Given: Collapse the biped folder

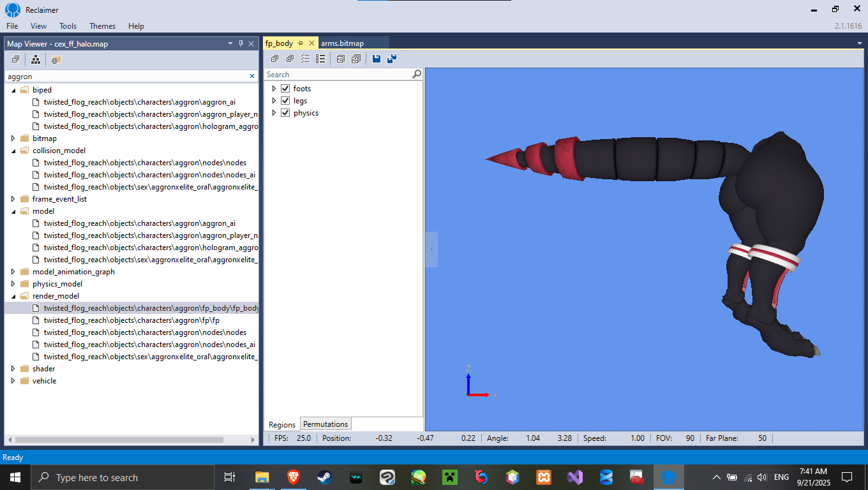Looking at the screenshot, I should pos(13,90).
